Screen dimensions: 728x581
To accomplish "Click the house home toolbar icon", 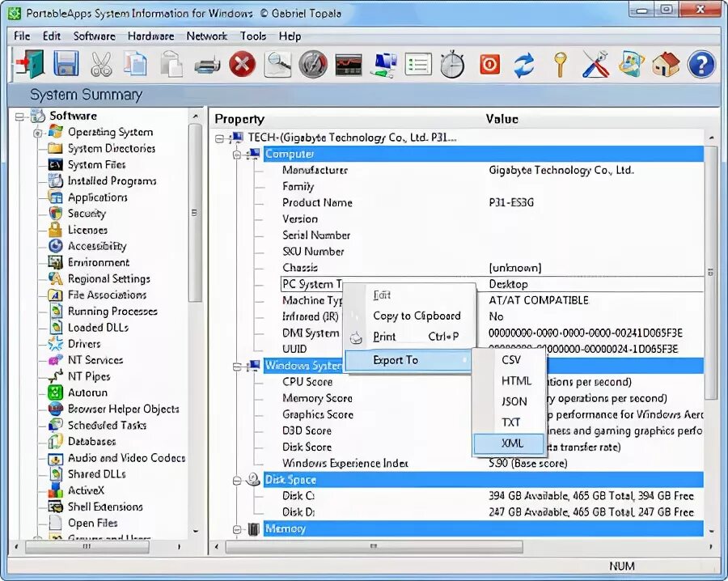I will pyautogui.click(x=666, y=64).
